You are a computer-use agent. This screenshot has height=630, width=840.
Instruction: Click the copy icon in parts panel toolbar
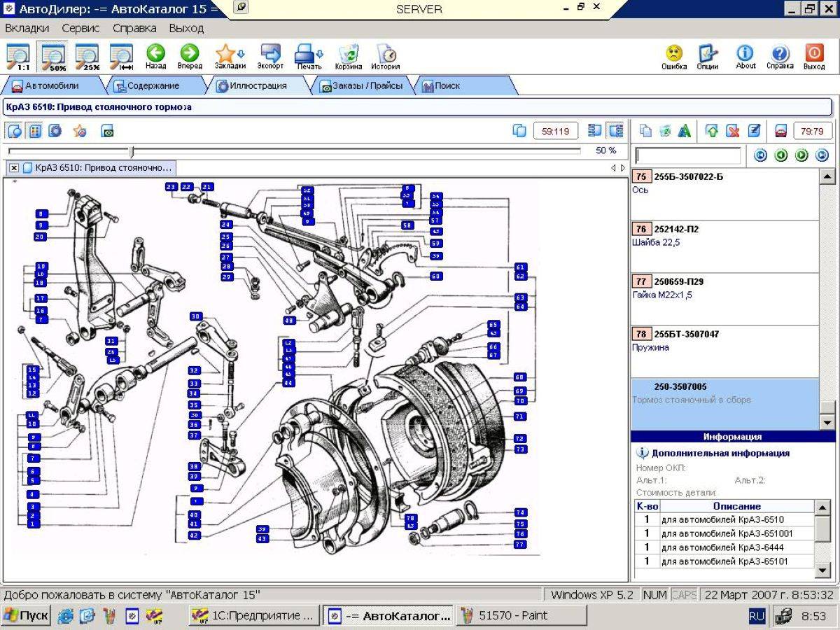click(645, 130)
